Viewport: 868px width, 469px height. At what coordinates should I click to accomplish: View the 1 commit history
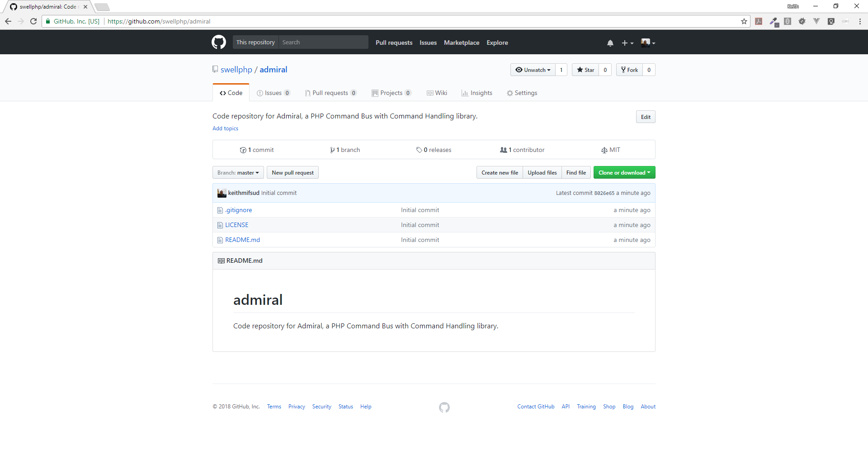tap(256, 150)
